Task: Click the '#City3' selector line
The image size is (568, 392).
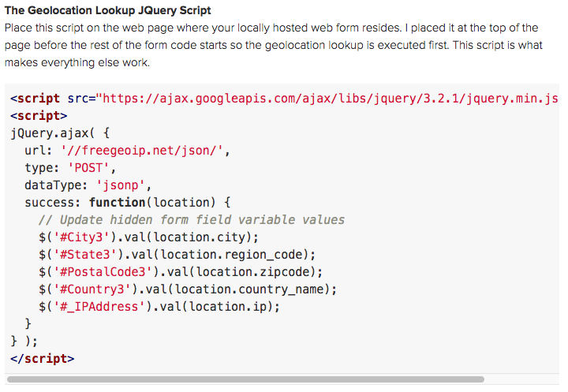Action: click(x=149, y=237)
